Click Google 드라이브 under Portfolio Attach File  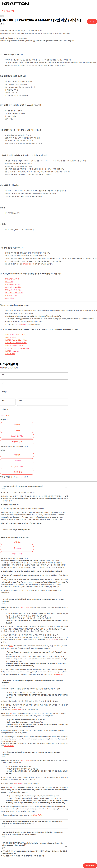pos(17,554)
